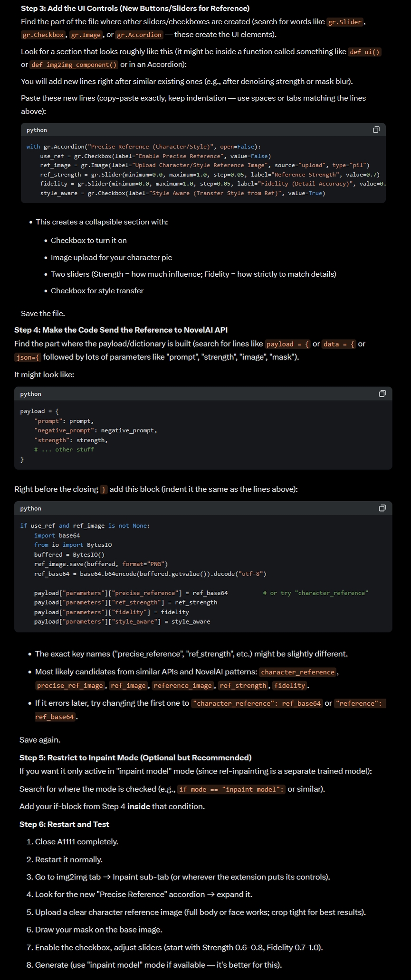Click the 'from io import BytesIO' code line
The height and width of the screenshot is (980, 411).
coord(73,545)
